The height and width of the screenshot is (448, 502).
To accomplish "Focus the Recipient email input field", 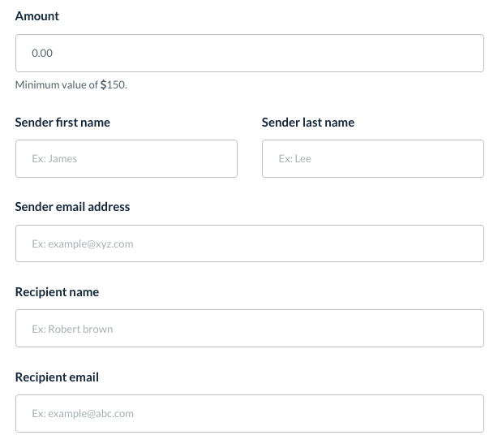I will (249, 413).
